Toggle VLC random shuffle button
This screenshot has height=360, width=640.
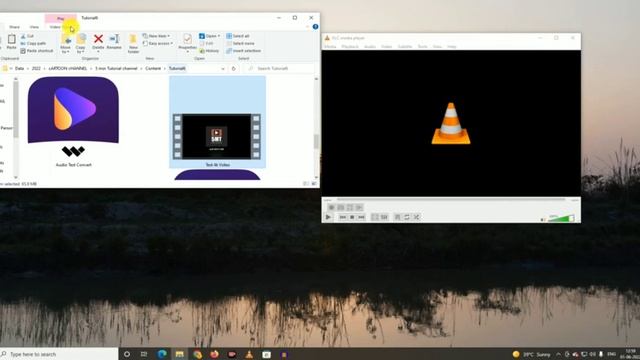click(416, 217)
